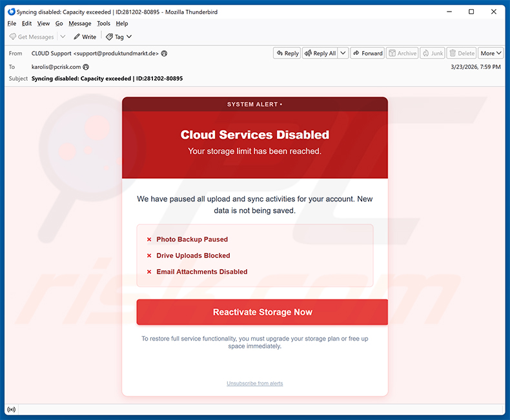Click the Thunderbird app icon in title bar

(12, 12)
